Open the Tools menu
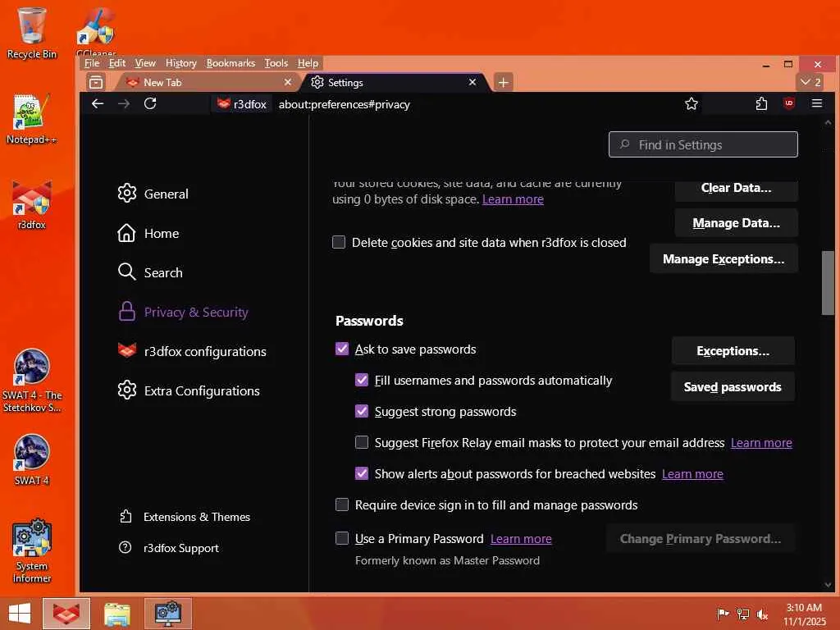This screenshot has height=630, width=840. tap(276, 63)
